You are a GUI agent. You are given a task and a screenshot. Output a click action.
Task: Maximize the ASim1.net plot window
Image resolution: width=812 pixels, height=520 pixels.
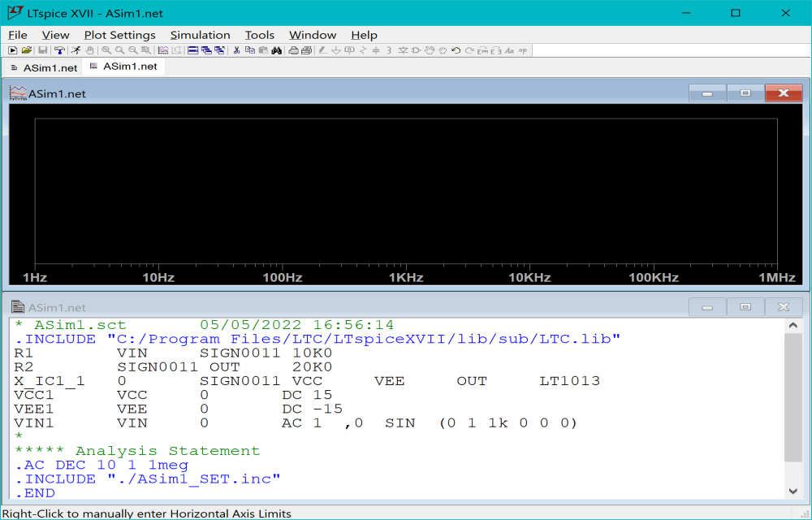[x=745, y=93]
